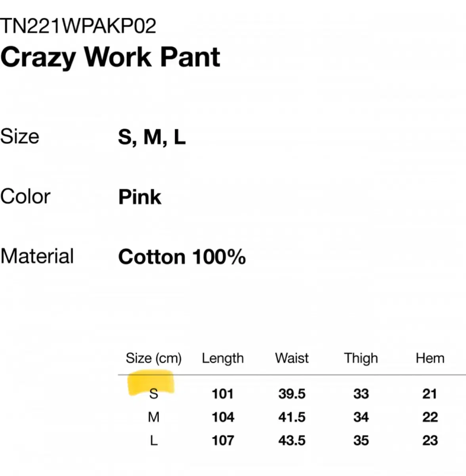Click the Pink color value

[140, 197]
